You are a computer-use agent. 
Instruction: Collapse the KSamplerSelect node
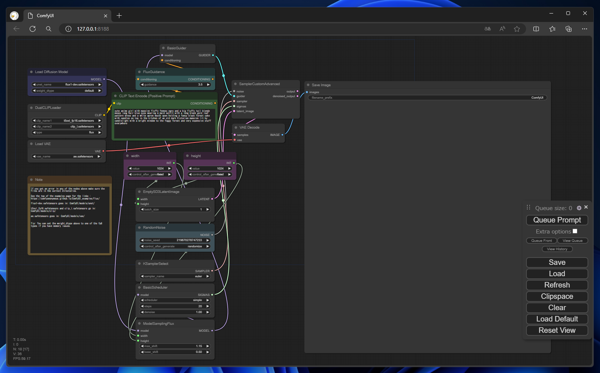tap(139, 264)
